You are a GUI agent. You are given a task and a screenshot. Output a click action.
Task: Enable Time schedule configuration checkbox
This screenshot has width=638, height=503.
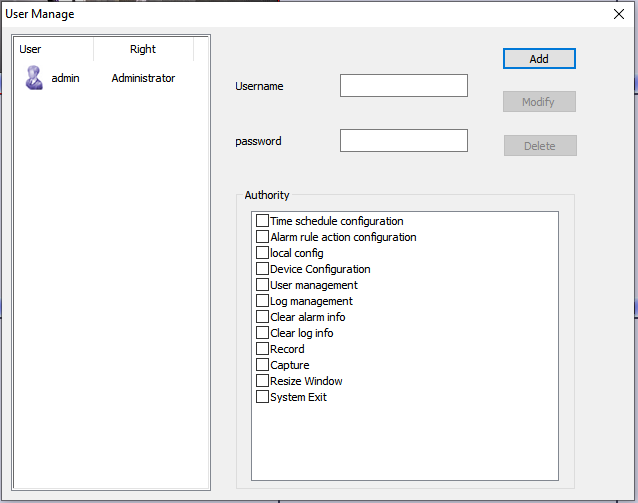tap(263, 221)
